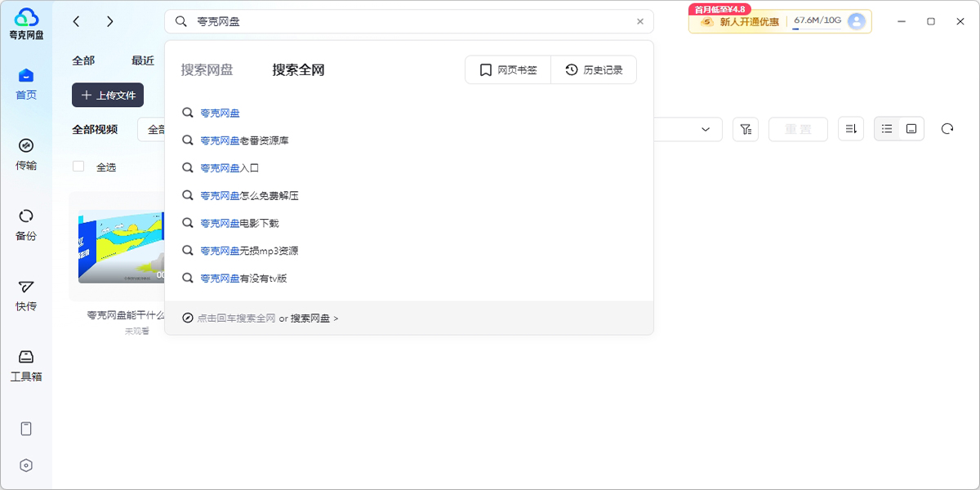Switch to list view layout
This screenshot has height=490, width=980.
tap(887, 129)
